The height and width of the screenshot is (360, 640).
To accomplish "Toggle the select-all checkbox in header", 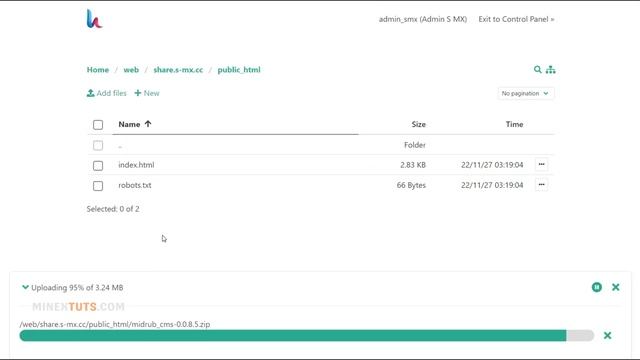I will click(x=98, y=124).
